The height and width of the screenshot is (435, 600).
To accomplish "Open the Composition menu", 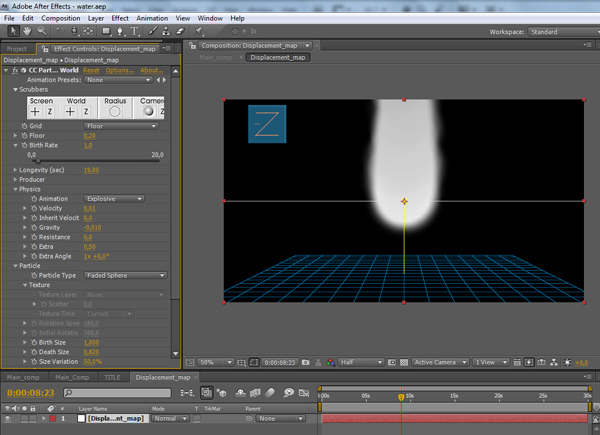I will [61, 18].
